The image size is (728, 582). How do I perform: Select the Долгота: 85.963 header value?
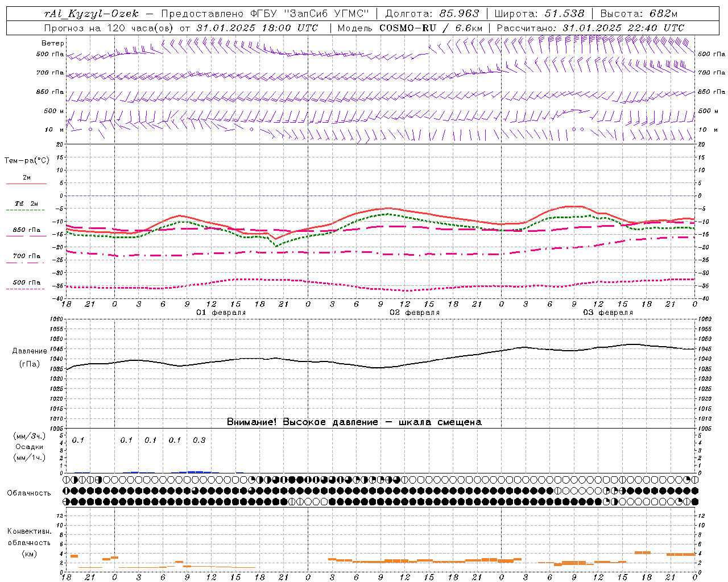(432, 14)
